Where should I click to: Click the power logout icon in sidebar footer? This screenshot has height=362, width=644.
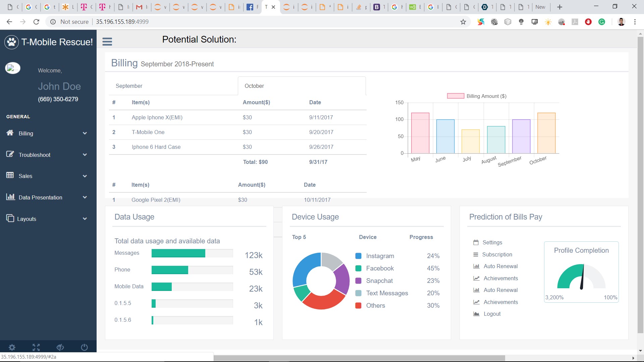84,347
